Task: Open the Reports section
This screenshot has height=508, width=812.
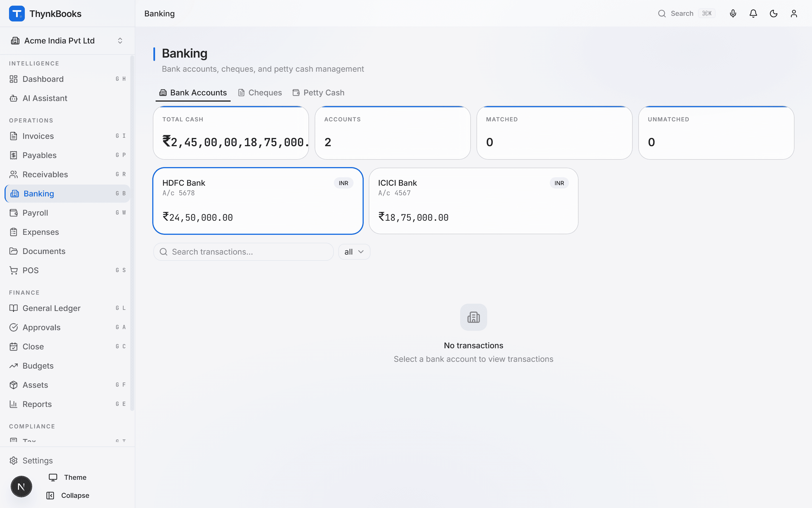Action: click(67, 404)
